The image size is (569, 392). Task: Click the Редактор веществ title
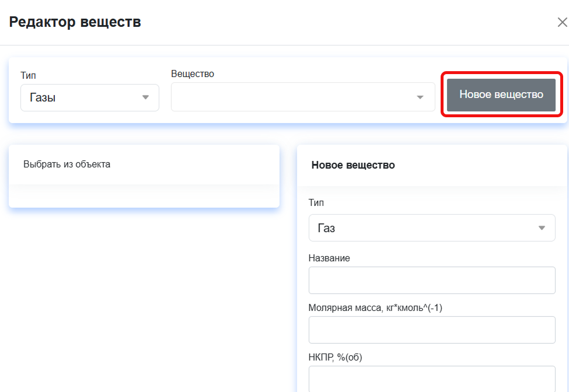coord(75,22)
